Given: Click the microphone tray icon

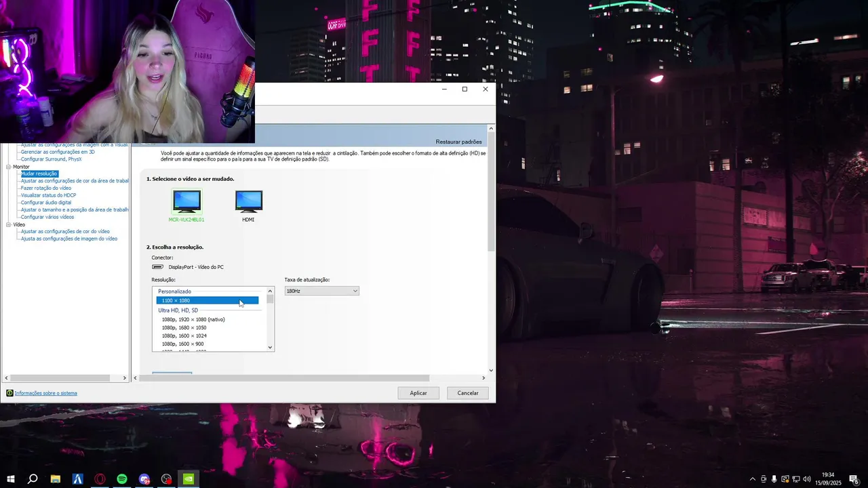Looking at the screenshot, I should [774, 479].
